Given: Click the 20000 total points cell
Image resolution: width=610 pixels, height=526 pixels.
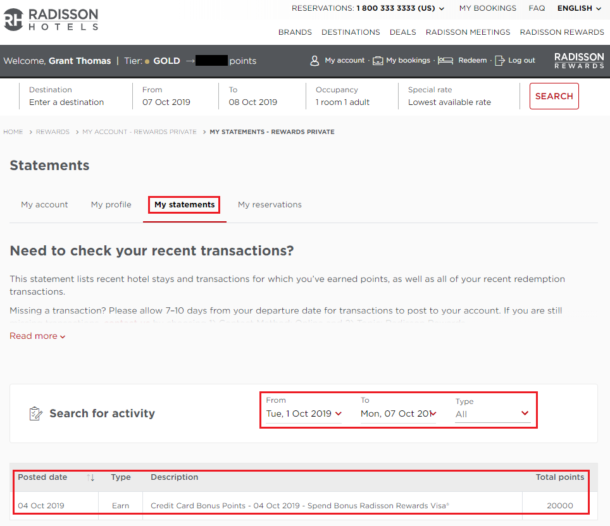Looking at the screenshot, I should (x=560, y=506).
